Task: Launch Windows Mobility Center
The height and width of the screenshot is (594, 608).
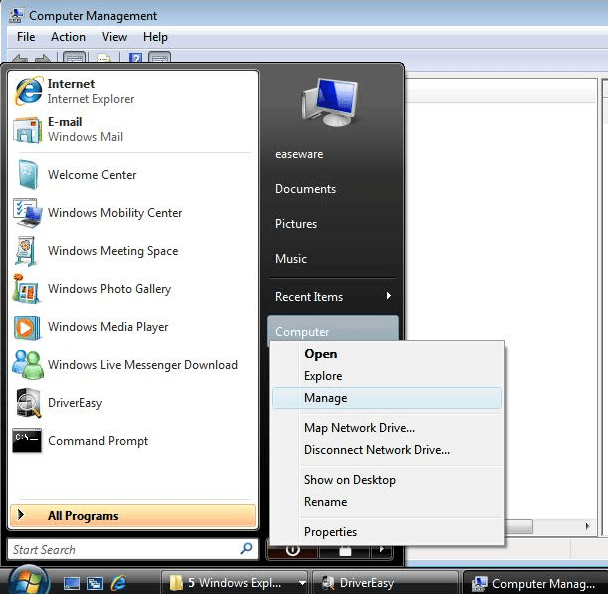Action: click(133, 212)
